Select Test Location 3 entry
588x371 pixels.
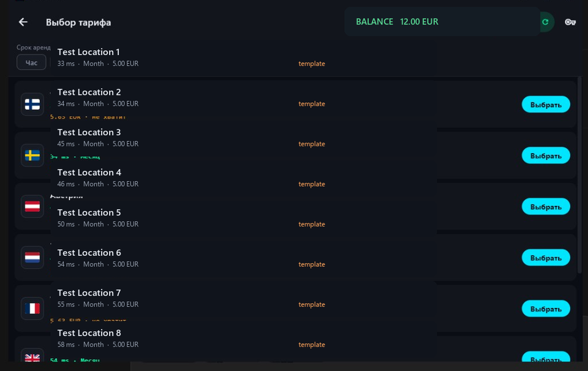pyautogui.click(x=244, y=138)
